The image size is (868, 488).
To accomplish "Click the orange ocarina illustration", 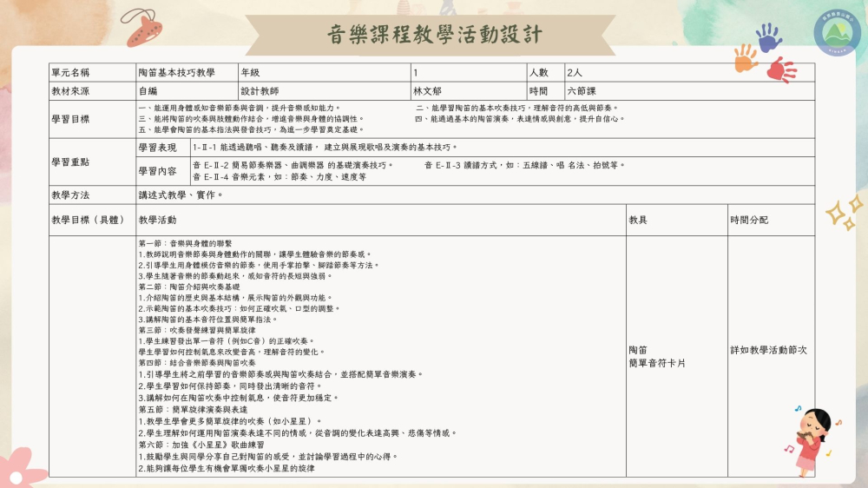I will coord(143,28).
